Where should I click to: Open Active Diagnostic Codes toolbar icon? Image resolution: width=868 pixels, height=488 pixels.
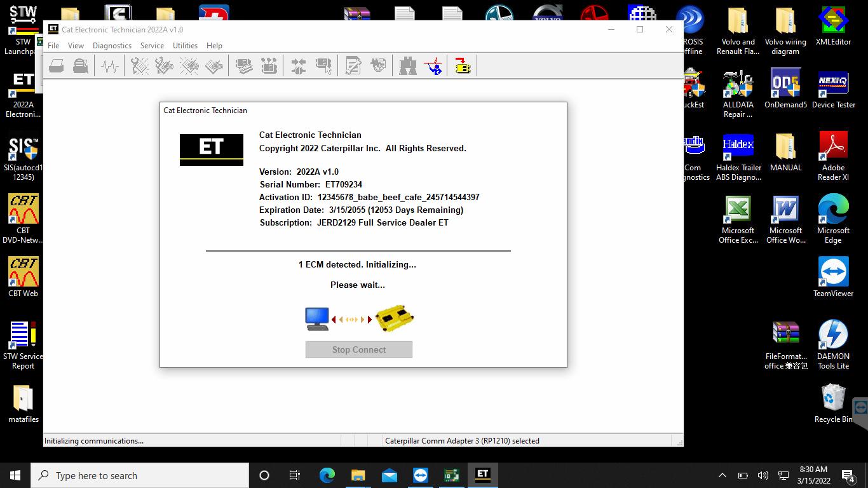pyautogui.click(x=140, y=65)
